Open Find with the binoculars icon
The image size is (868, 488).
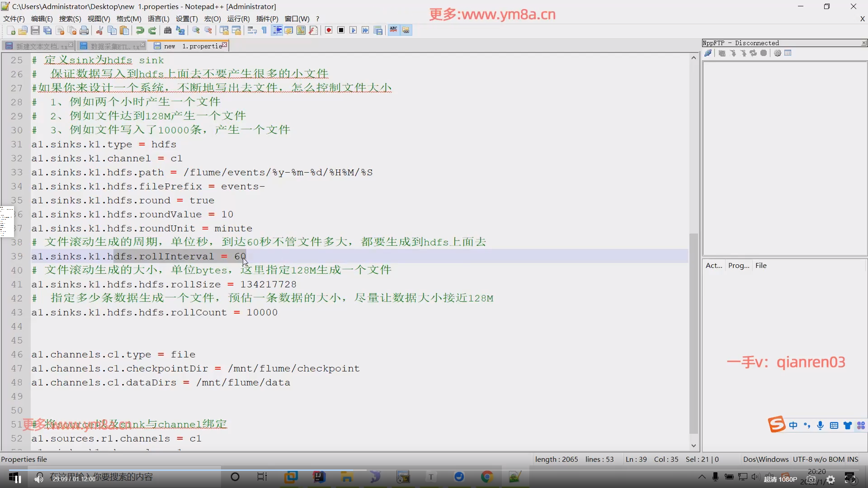coord(168,30)
